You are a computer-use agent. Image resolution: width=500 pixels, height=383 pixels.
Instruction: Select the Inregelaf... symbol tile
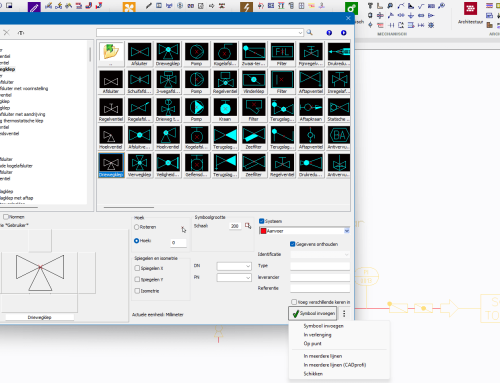[339, 82]
